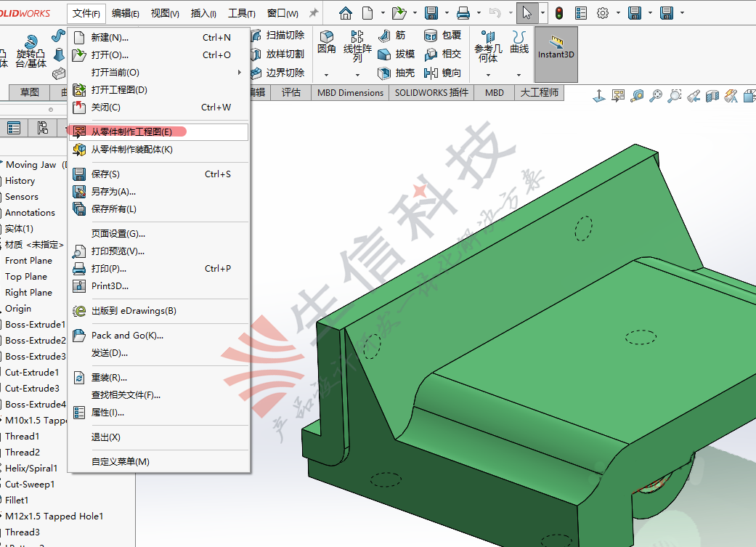Select M12x1.5 Tapped Hole1 feature
The width and height of the screenshot is (756, 547).
[x=54, y=516]
